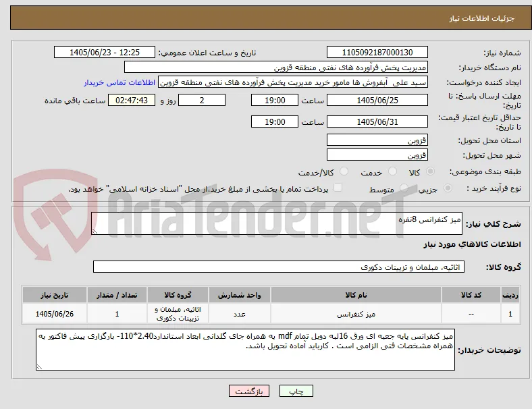
Task: Click the تاریخ نیاز column header
Action: [x=54, y=295]
